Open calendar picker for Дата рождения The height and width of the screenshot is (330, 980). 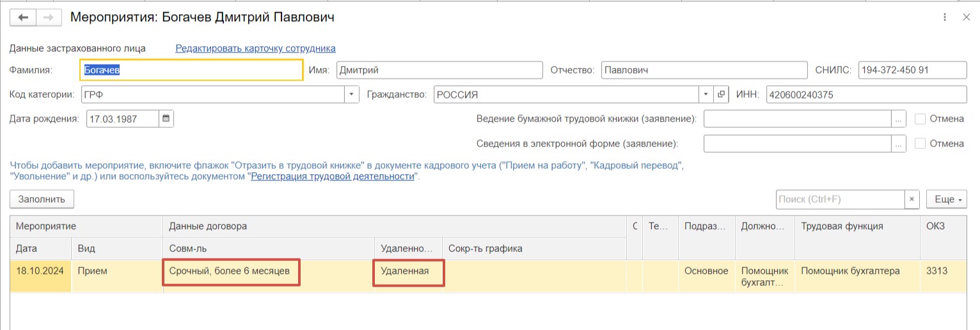coord(166,119)
